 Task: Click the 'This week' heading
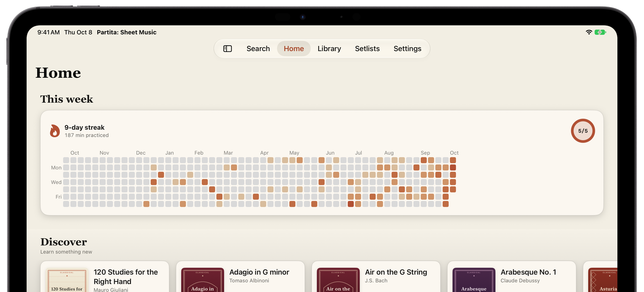[x=66, y=99]
